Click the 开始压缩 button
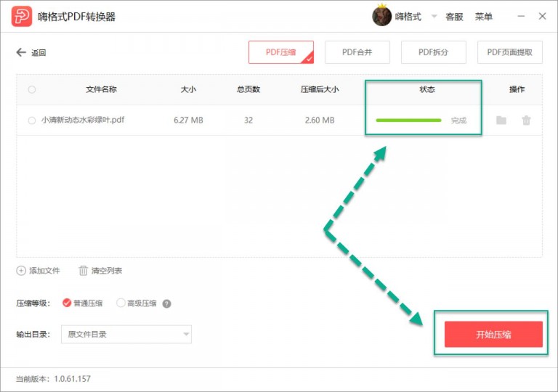This screenshot has height=392, width=558. coord(493,334)
